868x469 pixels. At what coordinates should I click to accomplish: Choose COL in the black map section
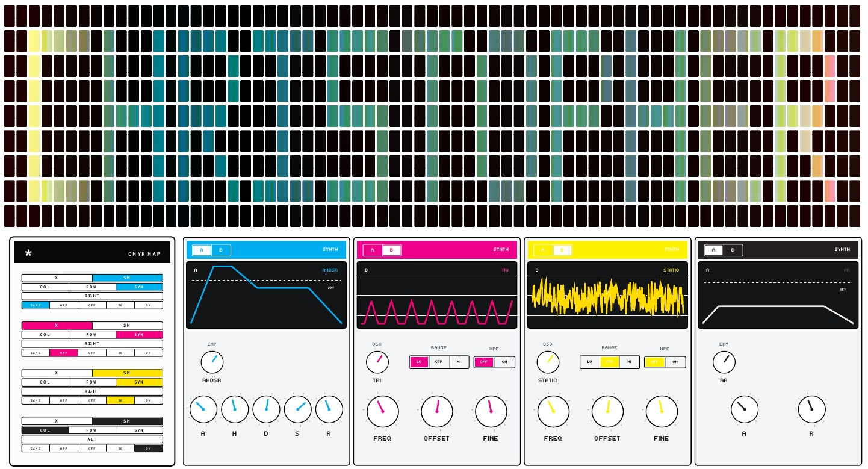45,430
